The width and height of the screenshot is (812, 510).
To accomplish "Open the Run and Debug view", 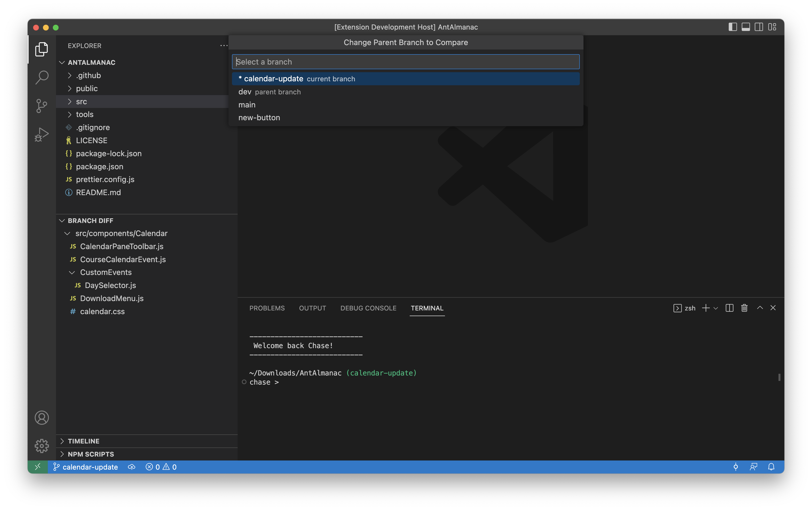I will (x=41, y=135).
